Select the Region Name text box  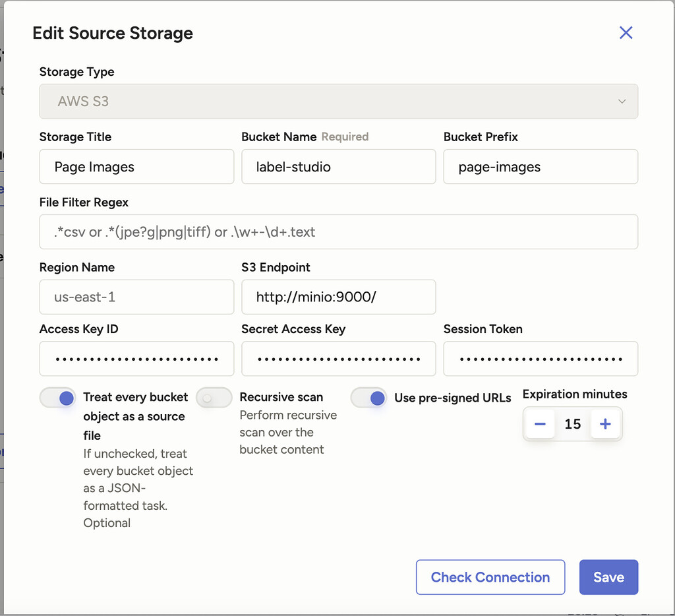pos(136,297)
